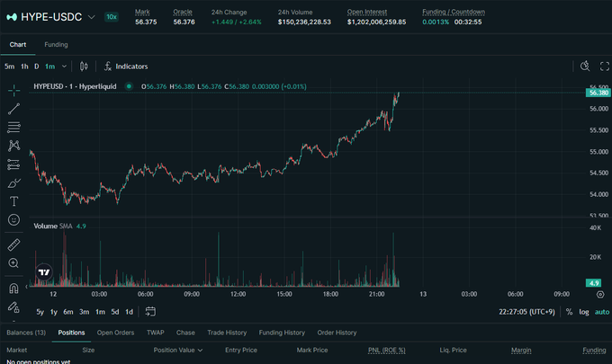Click the PNL (ROE %) column header
Viewport: 612px width, 364px height.
click(386, 350)
